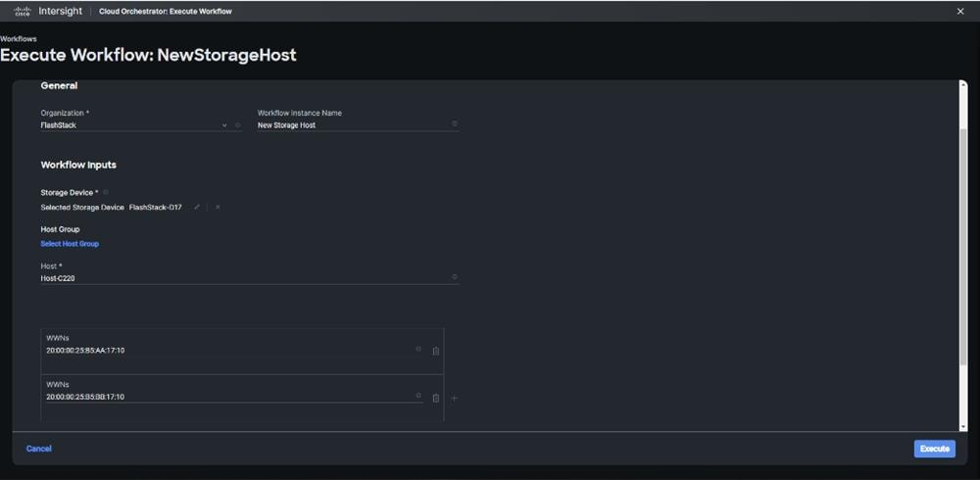
Task: Expand the Organization dropdown chevron
Action: pyautogui.click(x=224, y=125)
